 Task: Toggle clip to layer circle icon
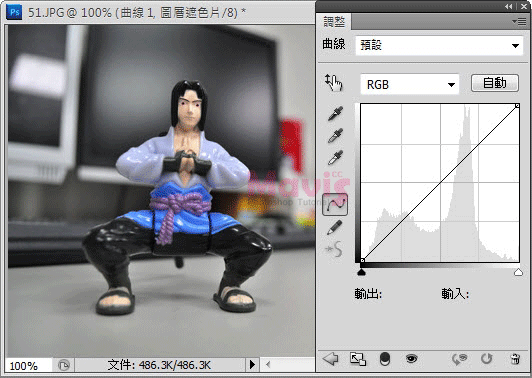click(x=385, y=359)
